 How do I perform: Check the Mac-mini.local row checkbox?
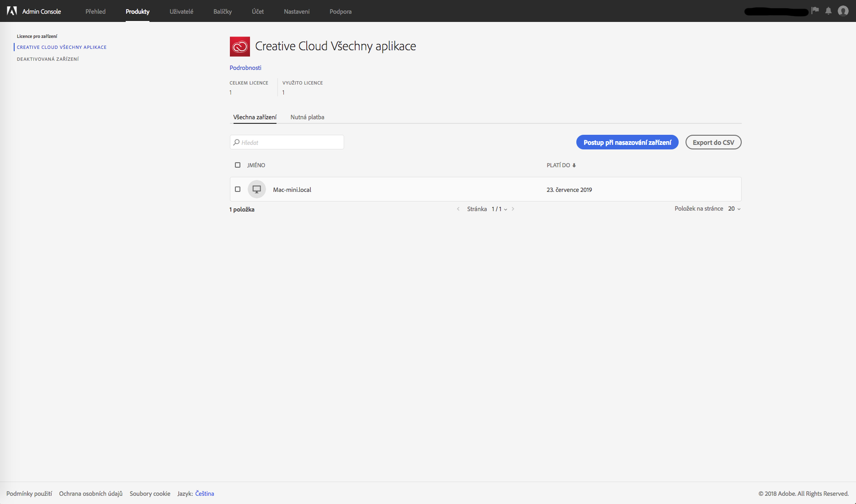pos(238,189)
